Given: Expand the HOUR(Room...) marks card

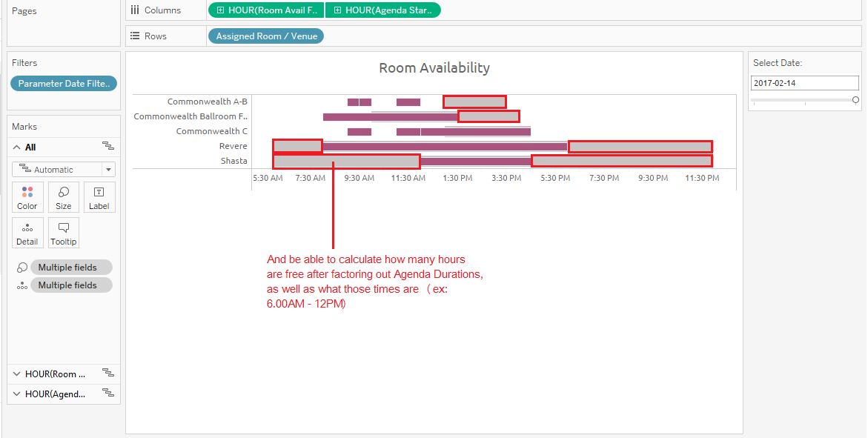Looking at the screenshot, I should [16, 374].
